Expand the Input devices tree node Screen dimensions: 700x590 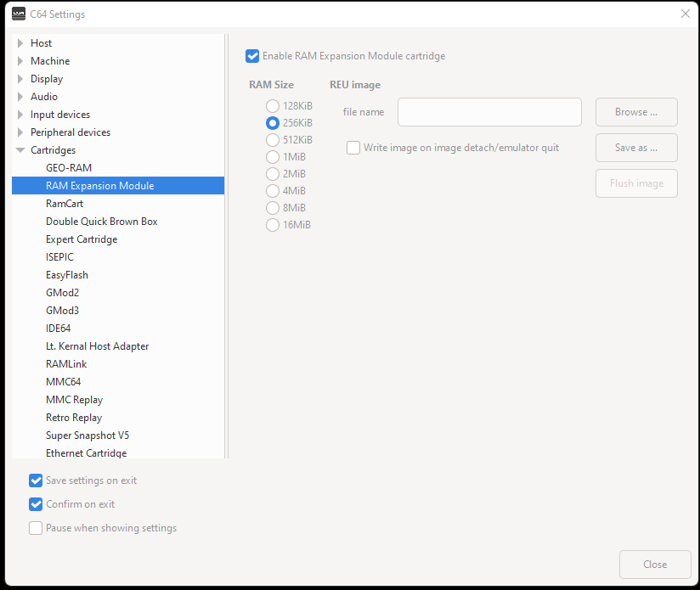(20, 115)
